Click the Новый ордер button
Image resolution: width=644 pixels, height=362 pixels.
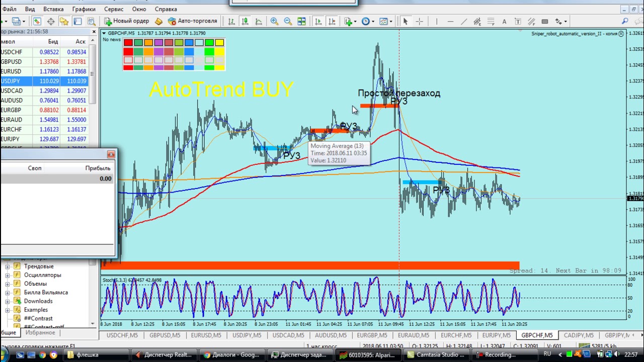tap(126, 21)
